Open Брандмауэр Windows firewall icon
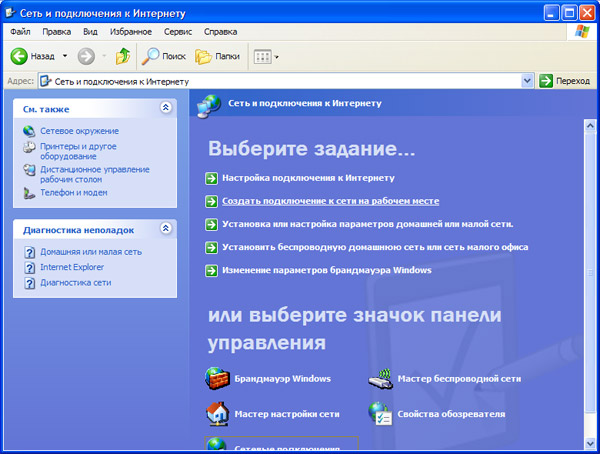 tap(217, 378)
